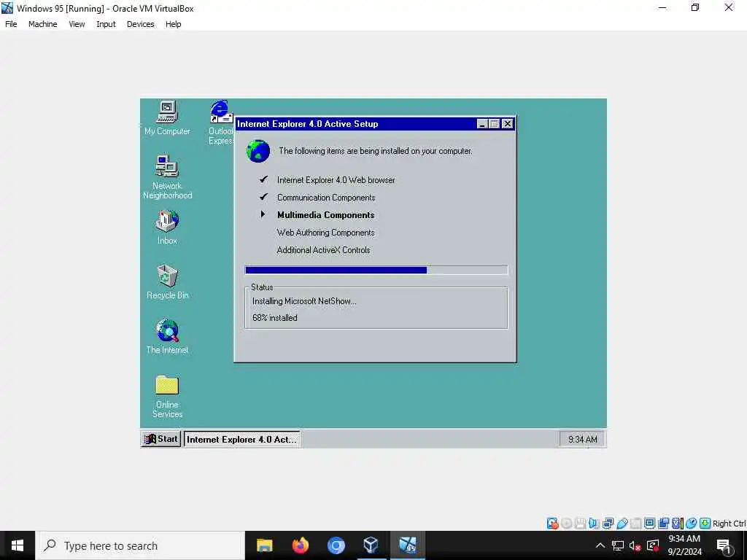Launch Firefox from the host taskbar
The width and height of the screenshot is (747, 560).
300,545
